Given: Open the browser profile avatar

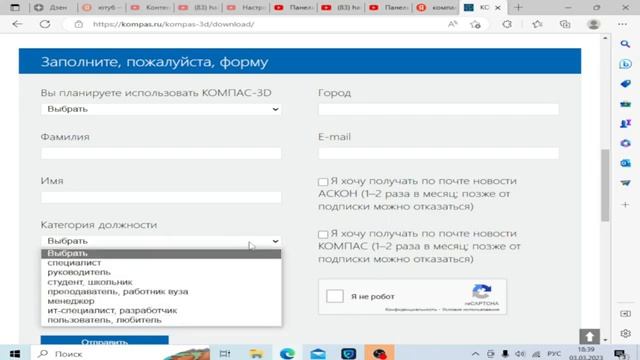Looking at the screenshot, I should coord(593,24).
